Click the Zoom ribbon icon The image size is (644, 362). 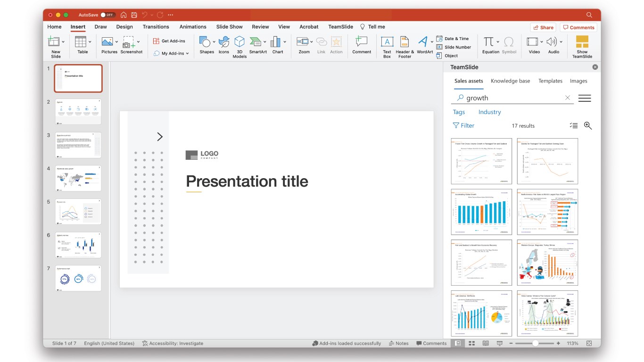click(x=302, y=41)
